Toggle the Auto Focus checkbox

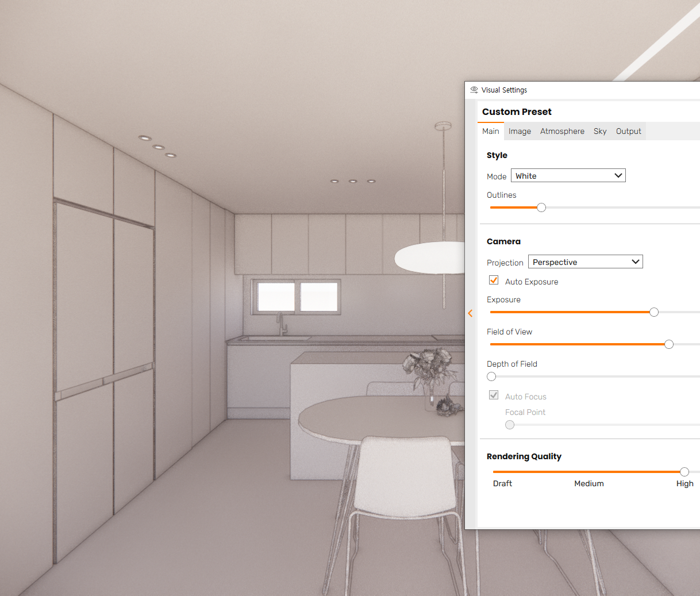494,395
